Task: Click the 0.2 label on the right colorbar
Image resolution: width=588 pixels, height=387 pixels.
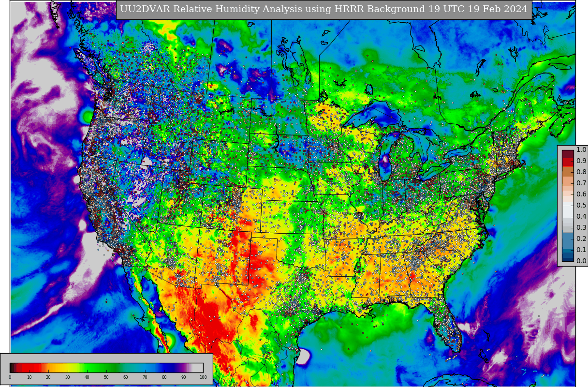Action: coord(581,239)
